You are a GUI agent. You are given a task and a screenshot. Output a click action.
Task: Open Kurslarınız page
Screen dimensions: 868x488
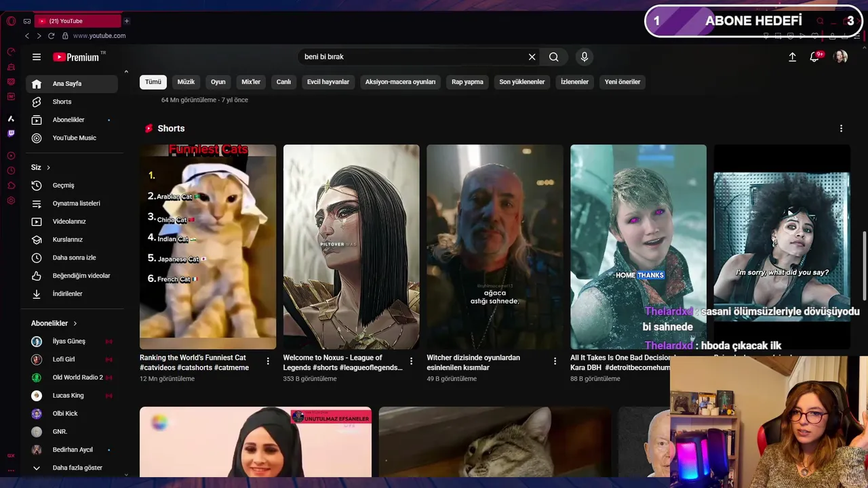tap(72, 239)
